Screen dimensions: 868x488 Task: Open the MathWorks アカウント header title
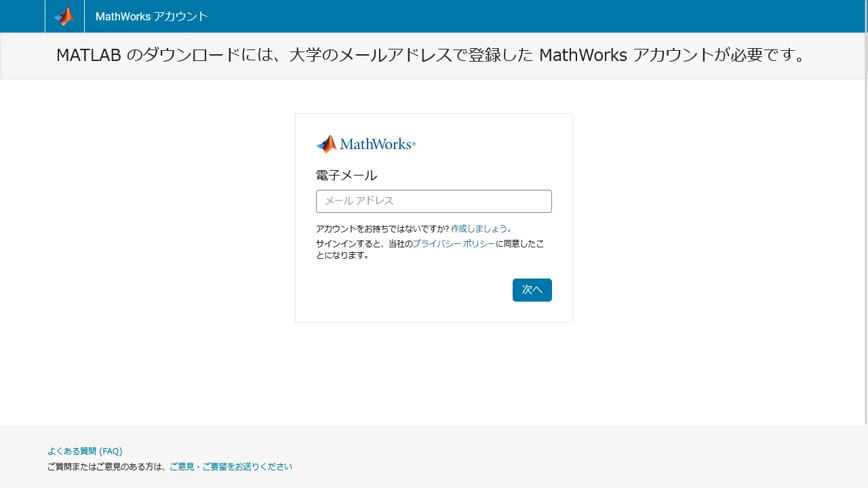point(152,16)
